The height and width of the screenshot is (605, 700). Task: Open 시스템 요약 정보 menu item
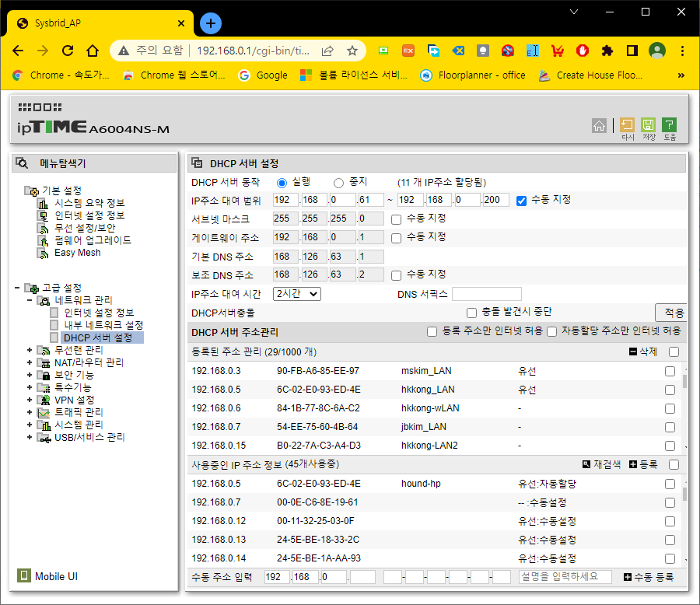coord(89,203)
